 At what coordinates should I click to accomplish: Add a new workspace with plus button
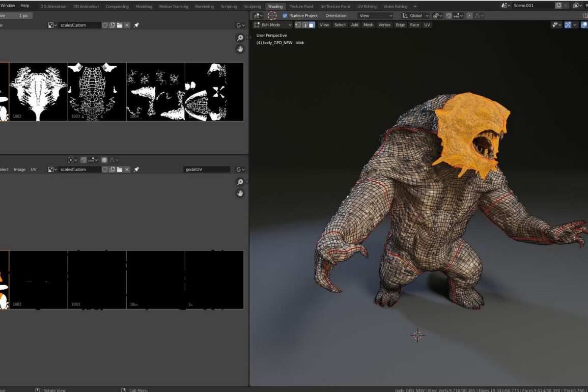[x=415, y=7]
